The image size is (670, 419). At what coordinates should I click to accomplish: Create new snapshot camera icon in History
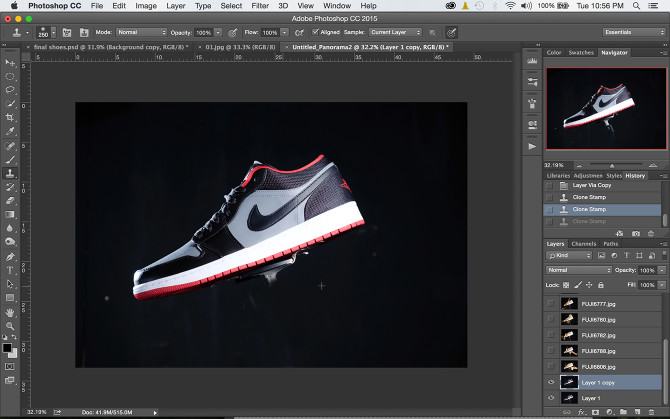636,234
